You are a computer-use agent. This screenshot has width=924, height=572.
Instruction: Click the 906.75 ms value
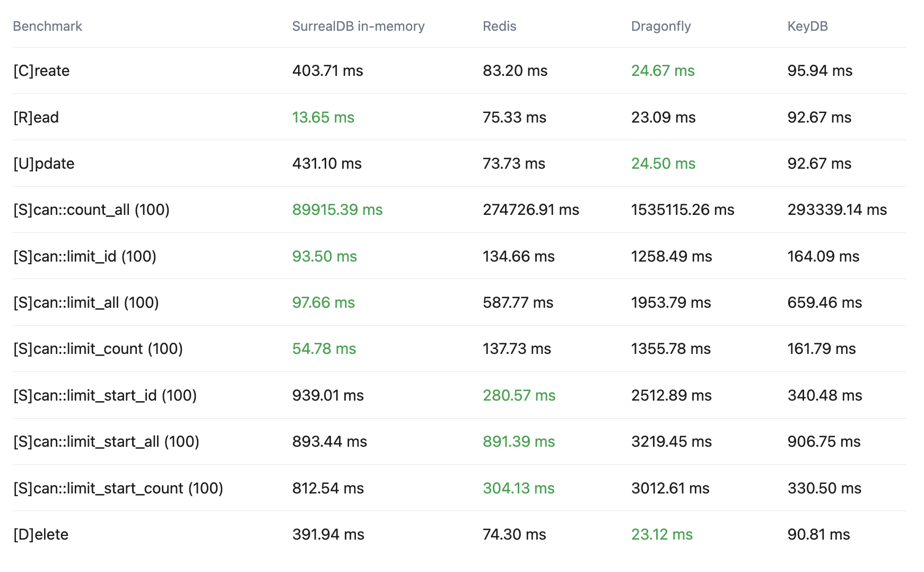point(824,441)
